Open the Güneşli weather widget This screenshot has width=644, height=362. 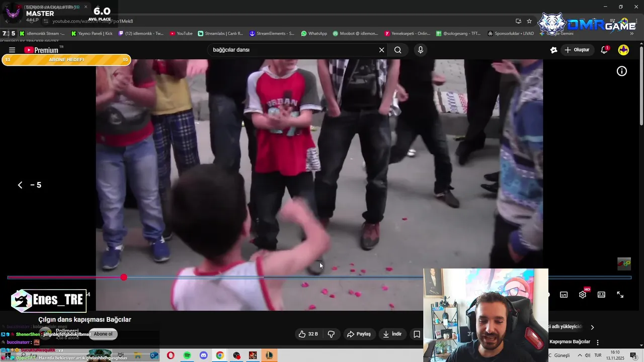[561, 355]
